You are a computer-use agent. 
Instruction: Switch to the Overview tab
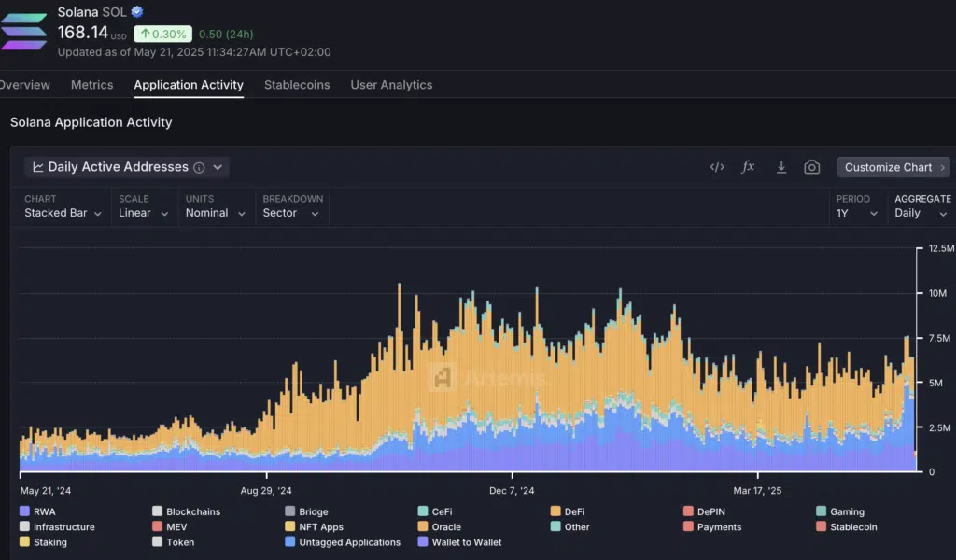[x=25, y=85]
